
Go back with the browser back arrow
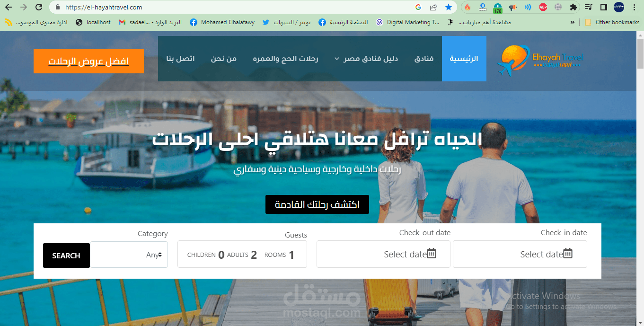[9, 7]
